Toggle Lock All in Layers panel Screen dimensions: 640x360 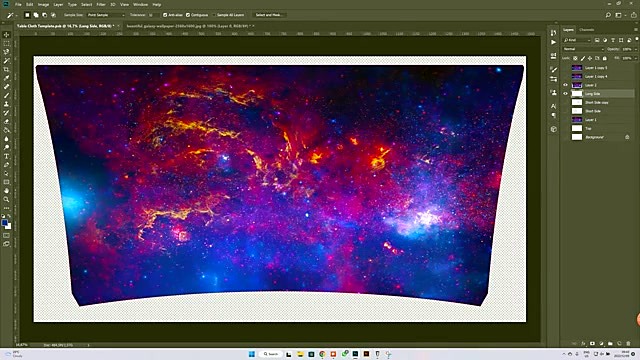coord(604,58)
